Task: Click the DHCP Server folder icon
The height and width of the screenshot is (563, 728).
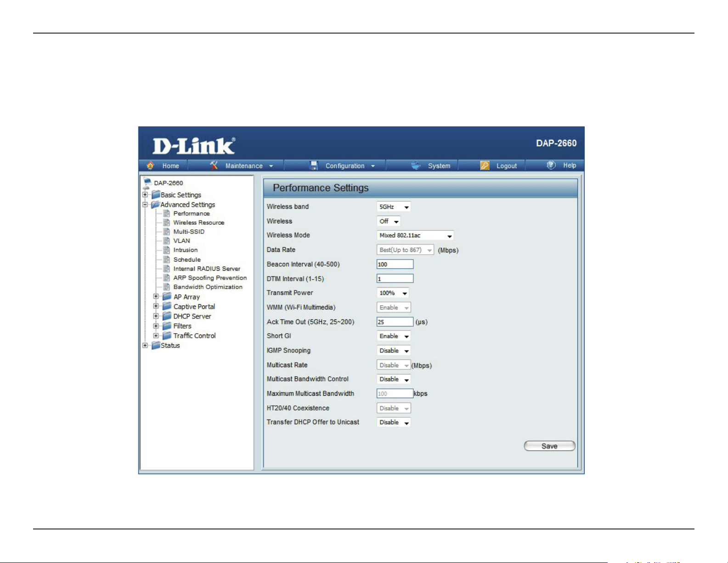Action: click(x=167, y=316)
